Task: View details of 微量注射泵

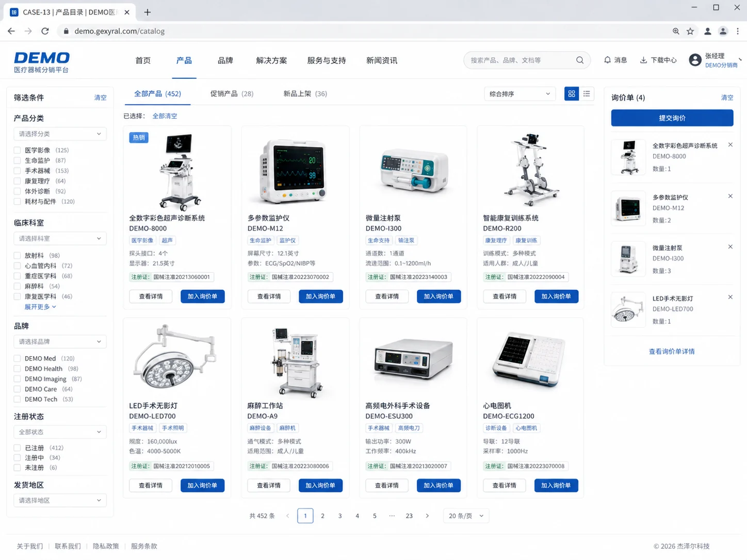Action: tap(387, 297)
